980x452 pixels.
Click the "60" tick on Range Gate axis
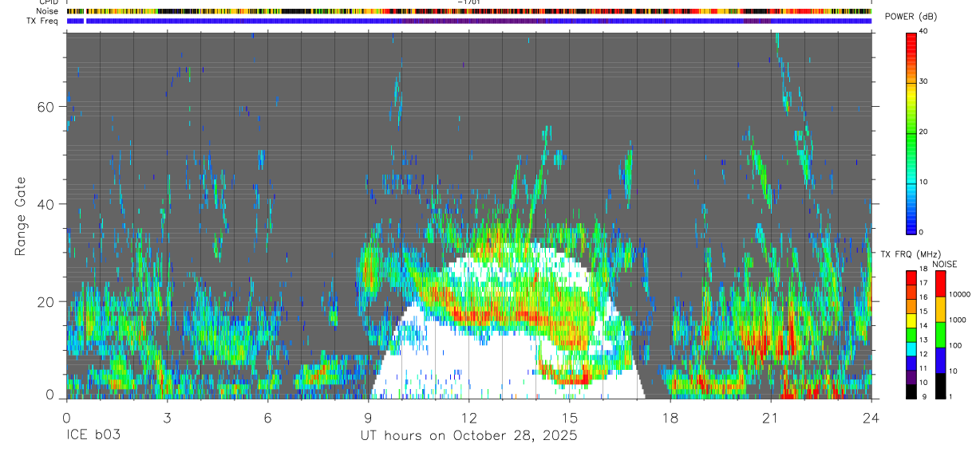45,107
